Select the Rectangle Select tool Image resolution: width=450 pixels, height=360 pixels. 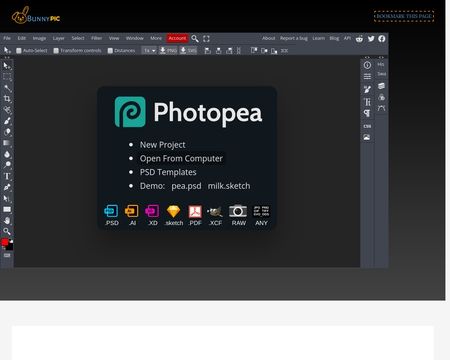(7, 77)
